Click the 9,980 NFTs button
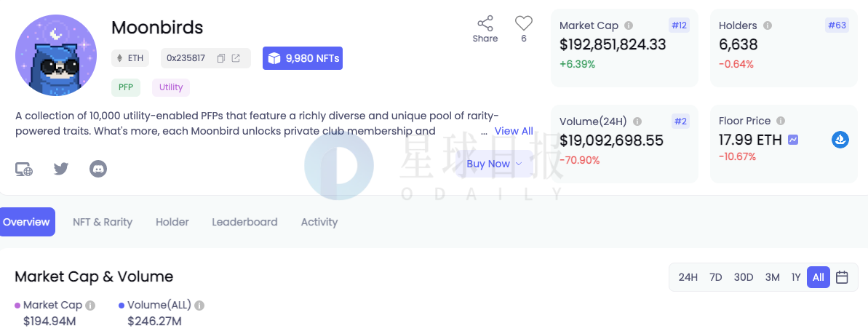Image resolution: width=868 pixels, height=331 pixels. 303,58
